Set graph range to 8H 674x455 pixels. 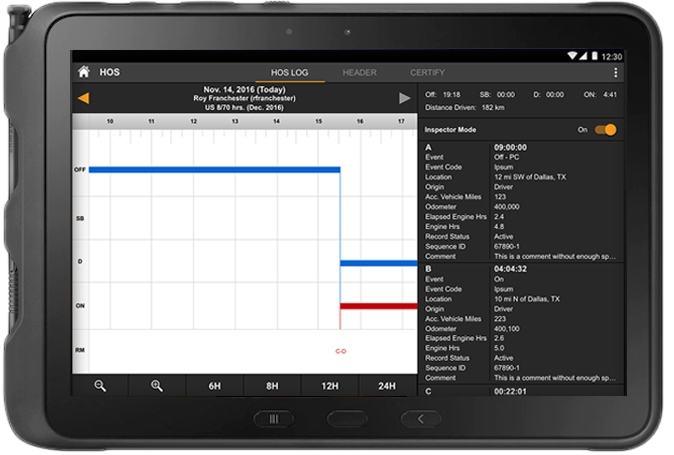pyautogui.click(x=272, y=386)
